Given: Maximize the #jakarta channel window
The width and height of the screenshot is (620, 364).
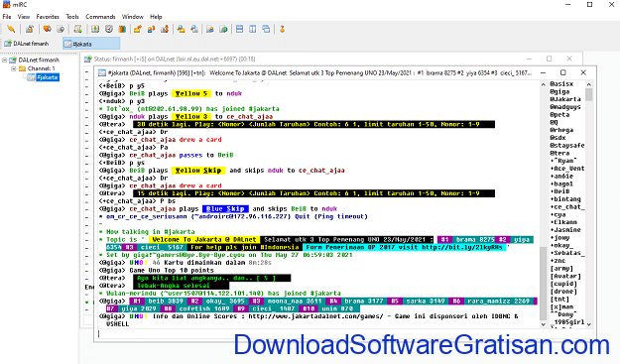Looking at the screenshot, I should click(x=563, y=72).
